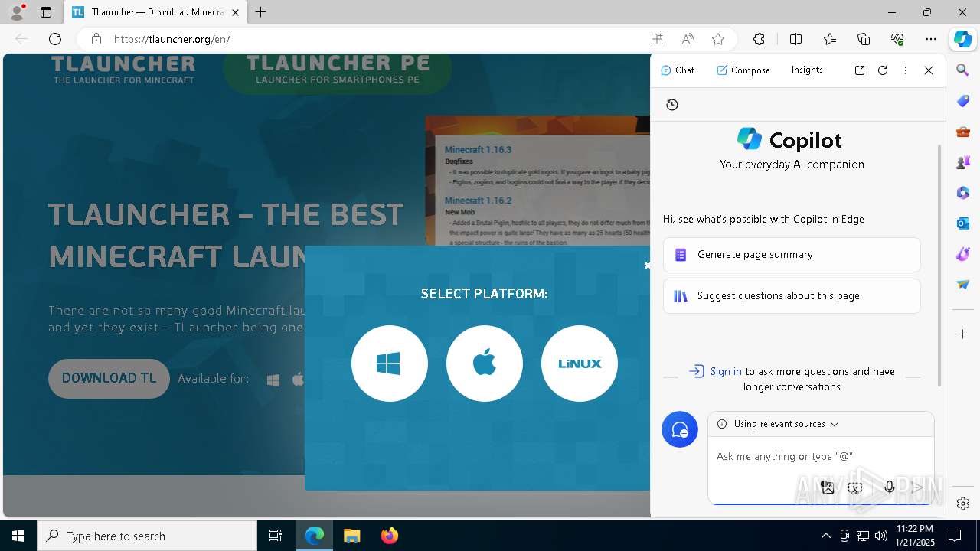Start a new Copilot topic
The width and height of the screenshot is (980, 551).
(680, 429)
